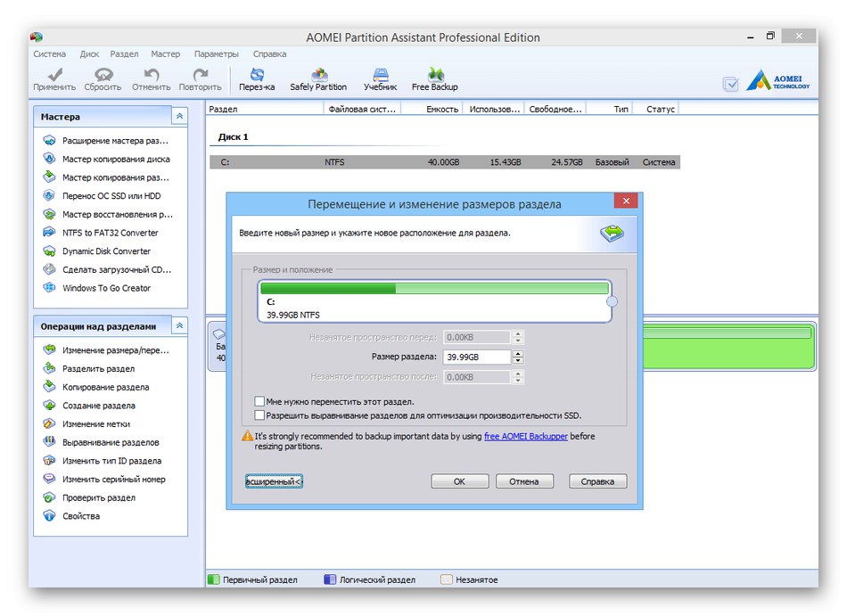Select Проверить раздел operation
This screenshot has width=847, height=616.
click(90, 497)
